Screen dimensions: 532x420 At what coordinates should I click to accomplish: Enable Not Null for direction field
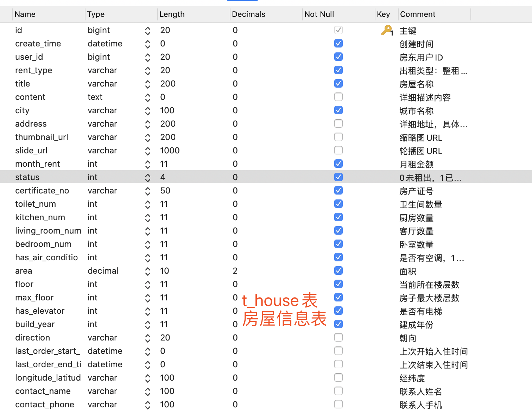point(338,338)
